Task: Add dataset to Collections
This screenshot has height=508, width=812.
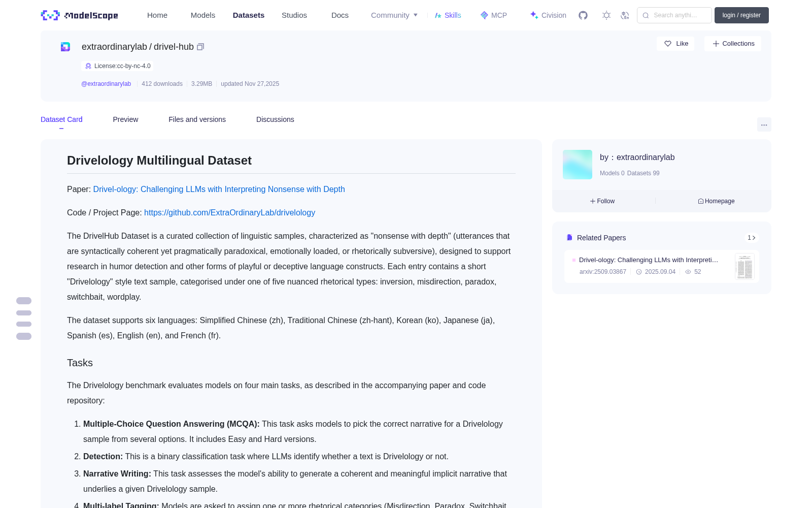Action: (733, 44)
